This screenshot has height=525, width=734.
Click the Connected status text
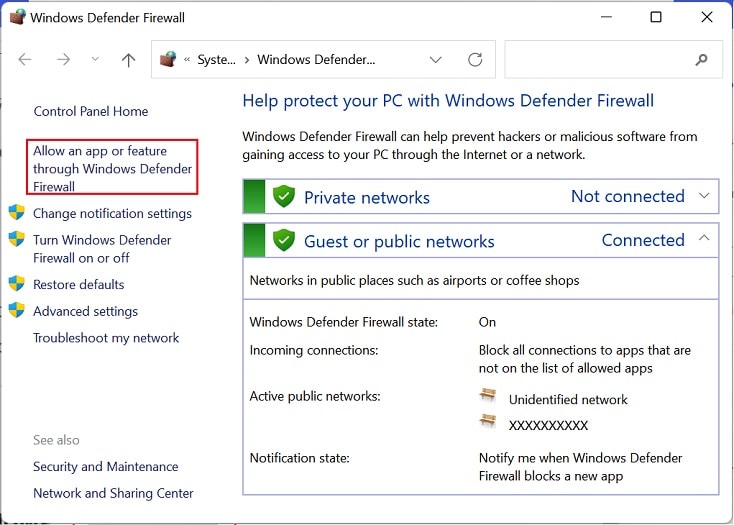click(643, 240)
